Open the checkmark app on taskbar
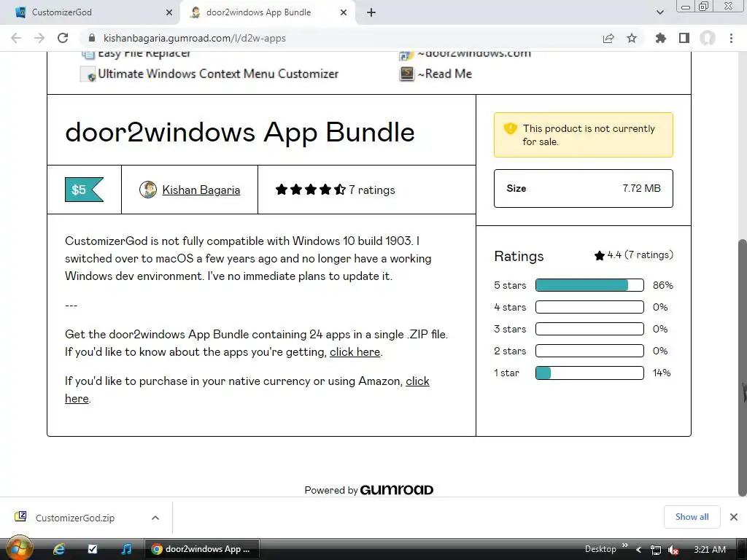The width and height of the screenshot is (747, 560). point(93,549)
